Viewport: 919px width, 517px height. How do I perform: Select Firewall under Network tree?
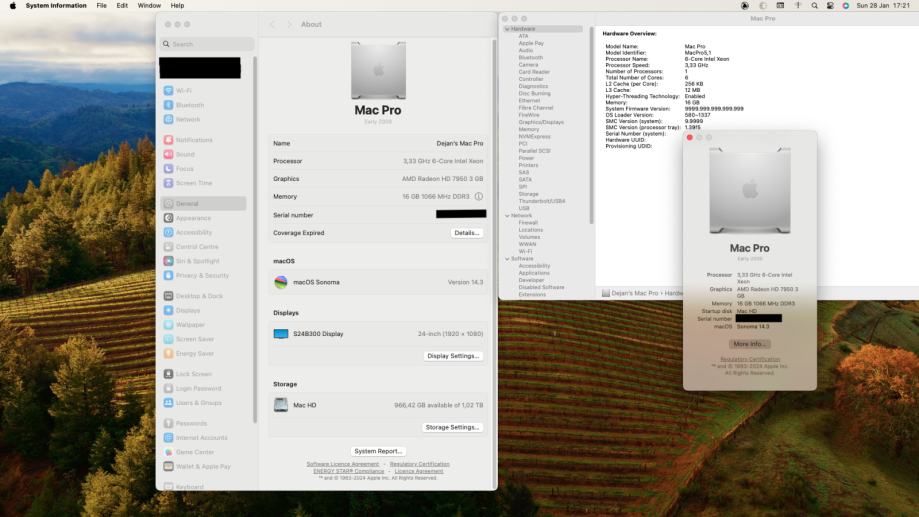(528, 223)
